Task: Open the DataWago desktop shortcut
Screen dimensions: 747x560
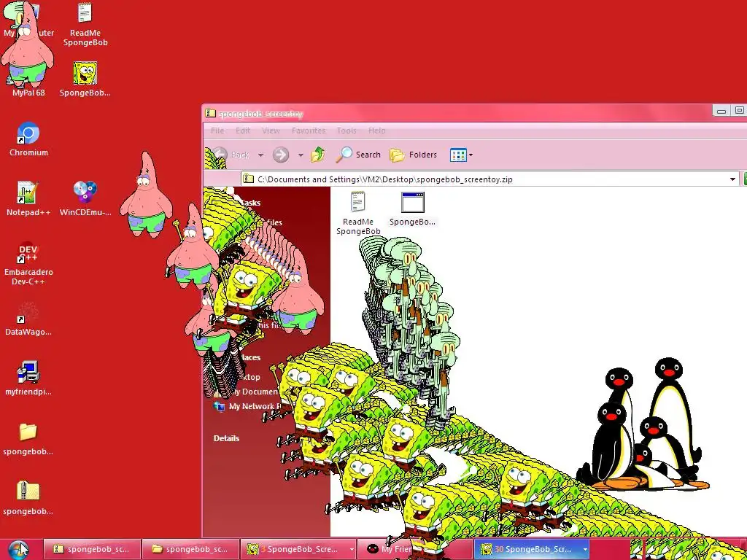Action: click(x=28, y=318)
